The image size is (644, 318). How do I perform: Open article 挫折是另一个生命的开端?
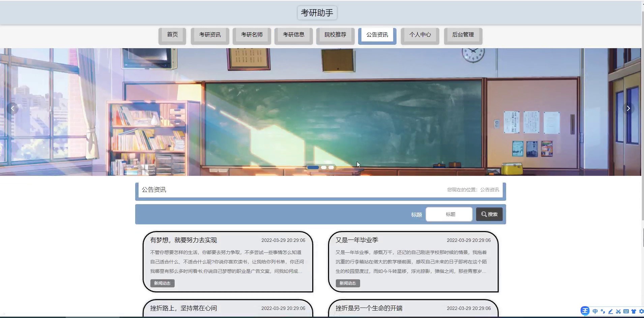click(369, 308)
